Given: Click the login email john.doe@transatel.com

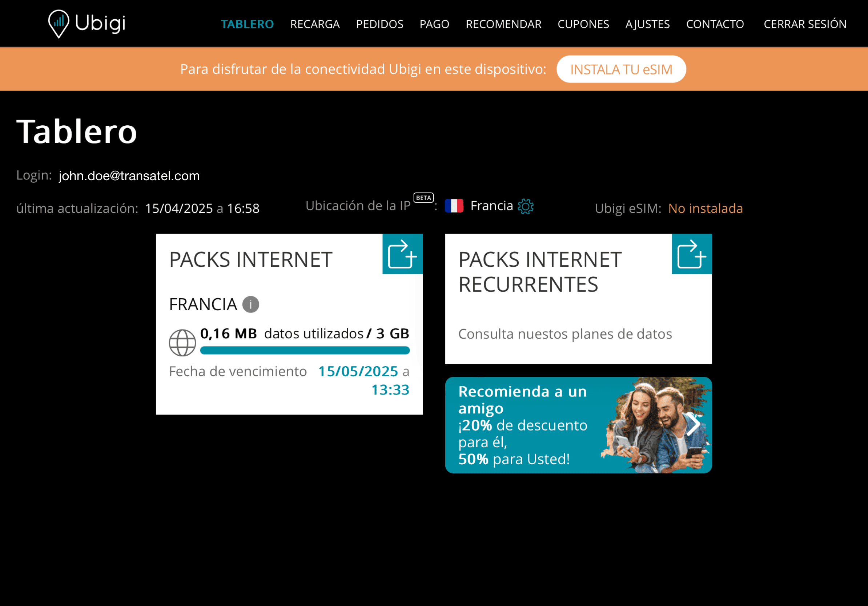Looking at the screenshot, I should pos(129,176).
